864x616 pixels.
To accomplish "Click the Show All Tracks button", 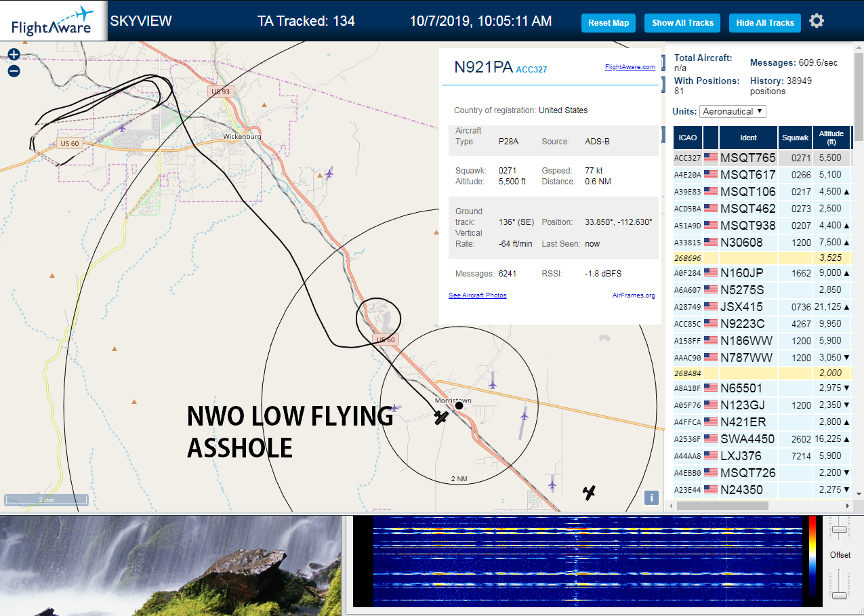I will pos(682,22).
